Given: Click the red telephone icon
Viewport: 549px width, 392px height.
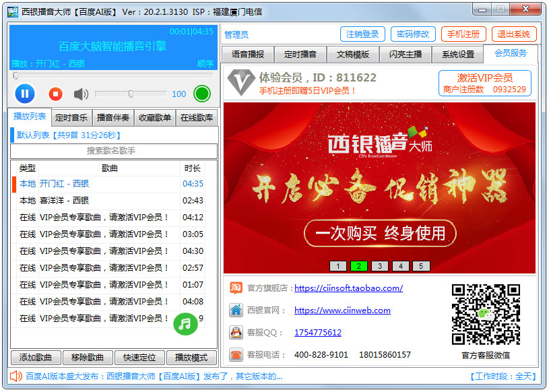Looking at the screenshot, I should [x=236, y=354].
